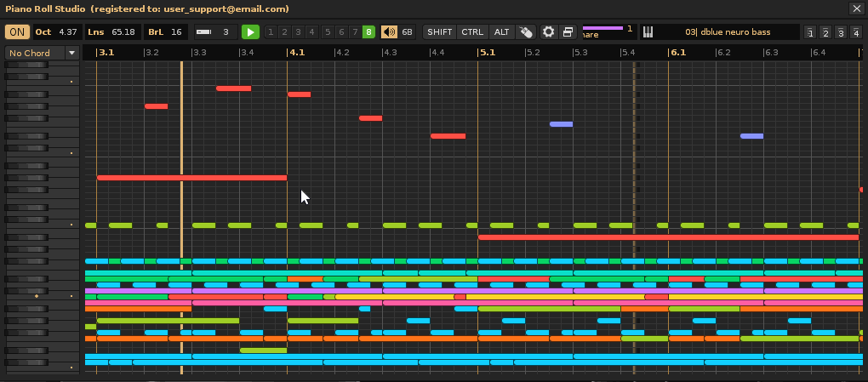Click the ALT modifier button
Image resolution: width=868 pixels, height=382 pixels.
[x=502, y=32]
